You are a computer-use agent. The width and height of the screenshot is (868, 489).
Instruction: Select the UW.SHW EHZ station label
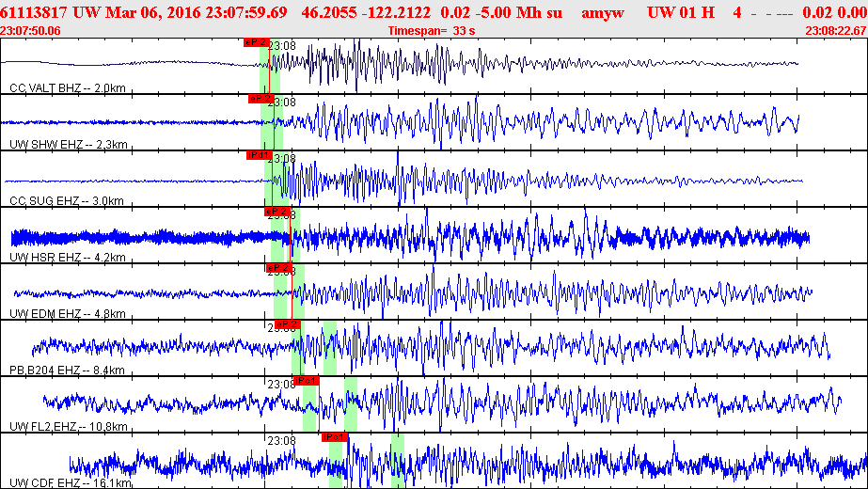[68, 145]
